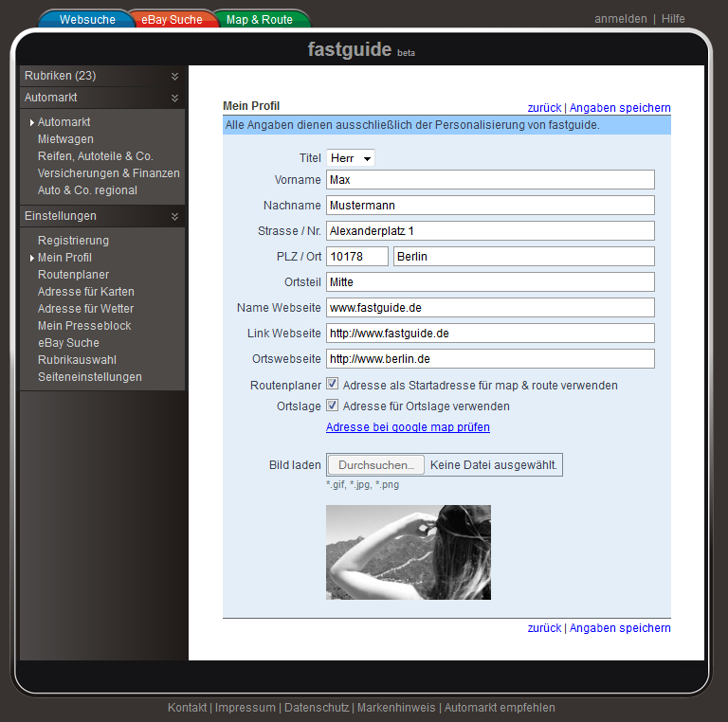The height and width of the screenshot is (722, 728).
Task: Click the fastguide beta logo title
Action: pyautogui.click(x=361, y=49)
